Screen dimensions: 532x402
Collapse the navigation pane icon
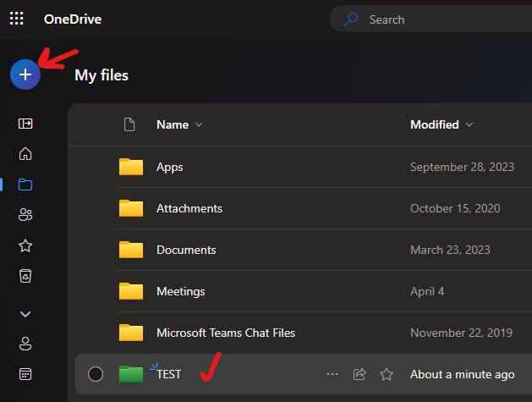coord(25,124)
